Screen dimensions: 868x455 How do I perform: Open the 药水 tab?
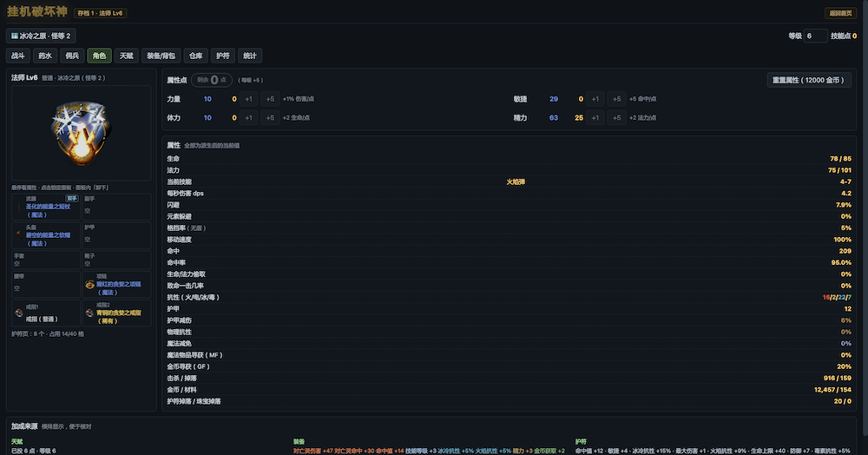(x=45, y=56)
